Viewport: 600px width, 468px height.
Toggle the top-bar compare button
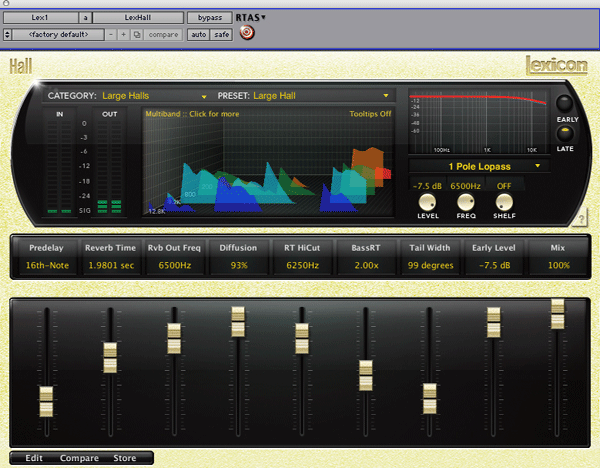click(163, 34)
